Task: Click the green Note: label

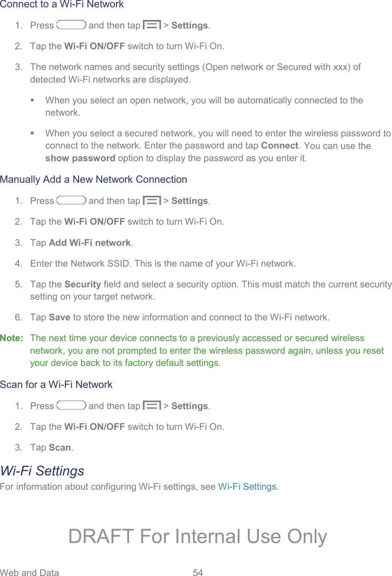Action: coord(11,338)
